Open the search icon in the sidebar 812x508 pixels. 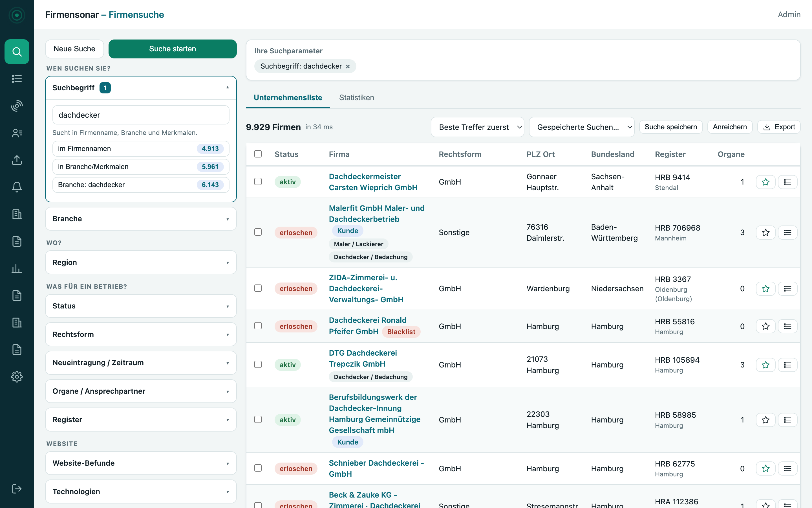click(17, 51)
